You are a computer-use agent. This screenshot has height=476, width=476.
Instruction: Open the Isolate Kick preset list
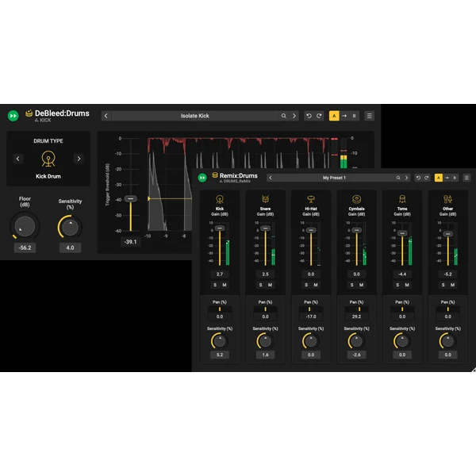point(195,116)
